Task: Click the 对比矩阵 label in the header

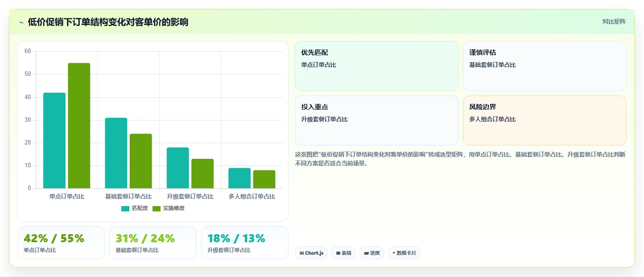Action: point(614,22)
